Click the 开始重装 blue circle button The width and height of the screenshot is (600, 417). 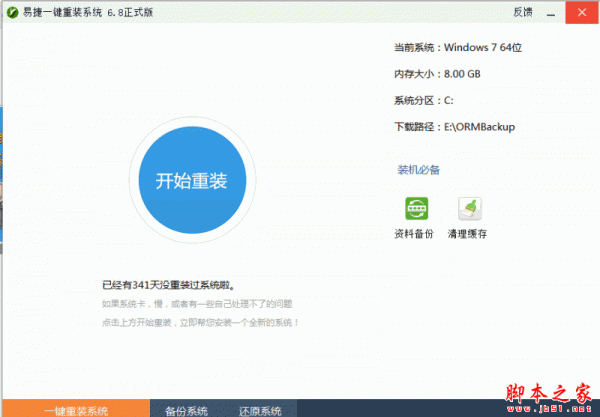coord(192,180)
